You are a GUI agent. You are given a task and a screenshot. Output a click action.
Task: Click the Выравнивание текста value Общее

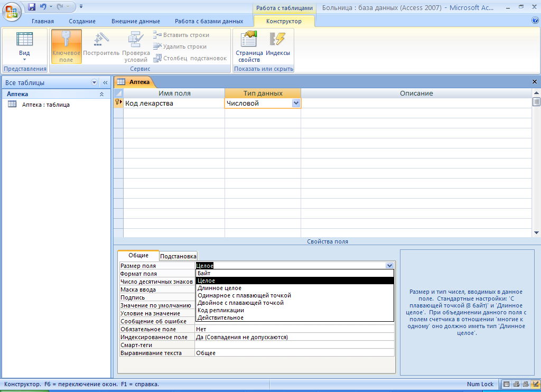[x=295, y=353]
